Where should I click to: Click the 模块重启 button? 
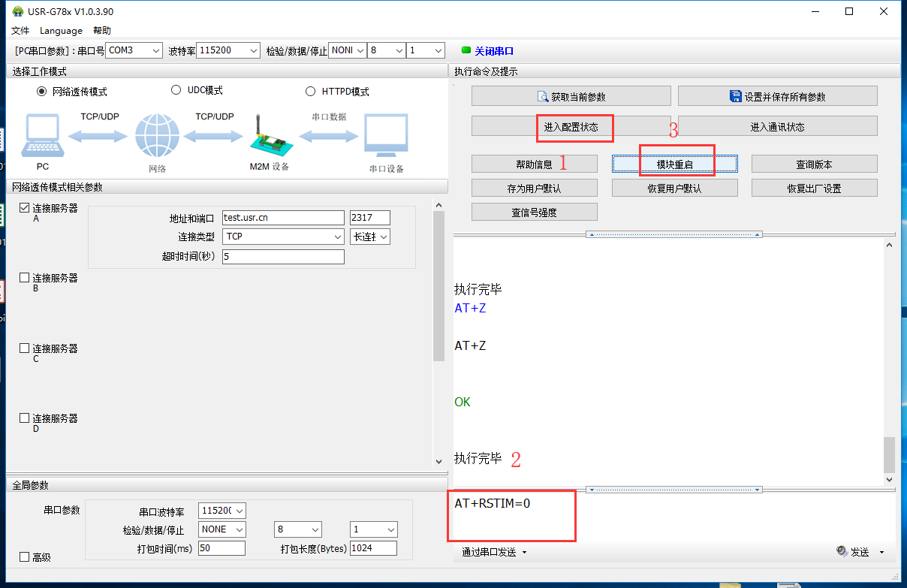point(674,164)
